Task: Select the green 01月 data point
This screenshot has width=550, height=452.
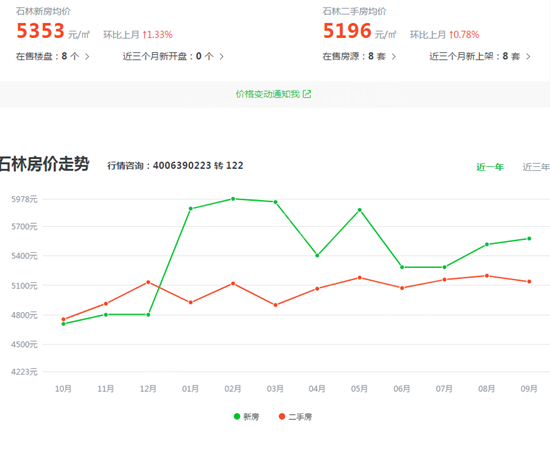Action: tap(190, 209)
